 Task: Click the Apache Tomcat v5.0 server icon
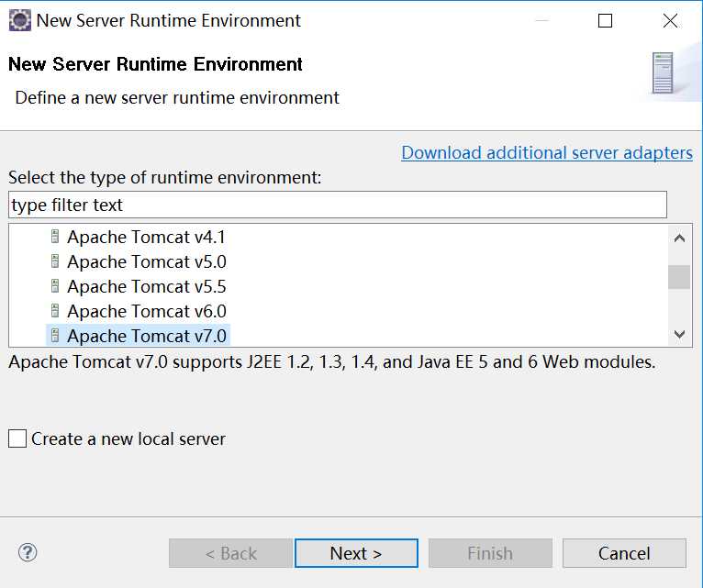point(55,262)
